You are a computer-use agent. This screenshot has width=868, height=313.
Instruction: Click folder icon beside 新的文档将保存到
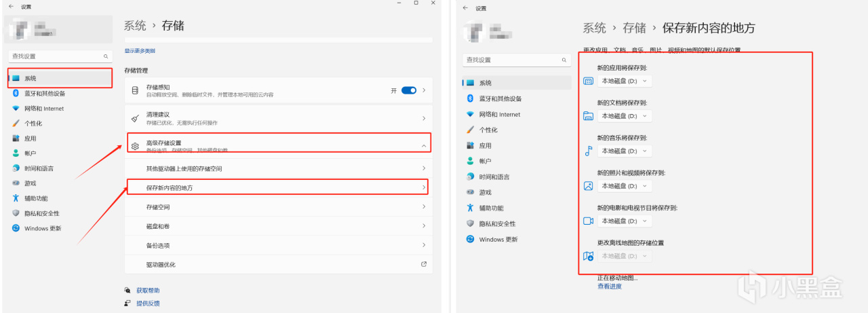tap(588, 116)
